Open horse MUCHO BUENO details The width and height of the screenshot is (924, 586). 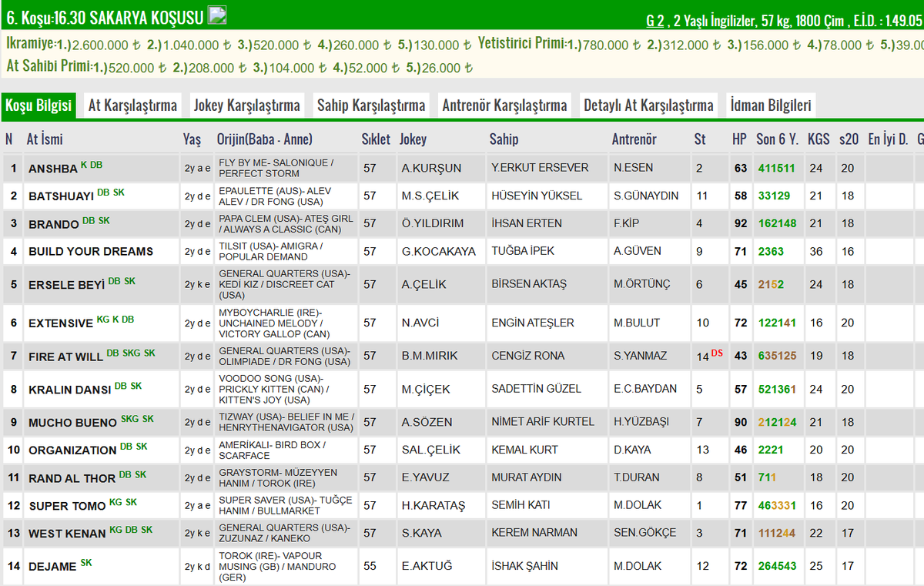click(x=72, y=423)
